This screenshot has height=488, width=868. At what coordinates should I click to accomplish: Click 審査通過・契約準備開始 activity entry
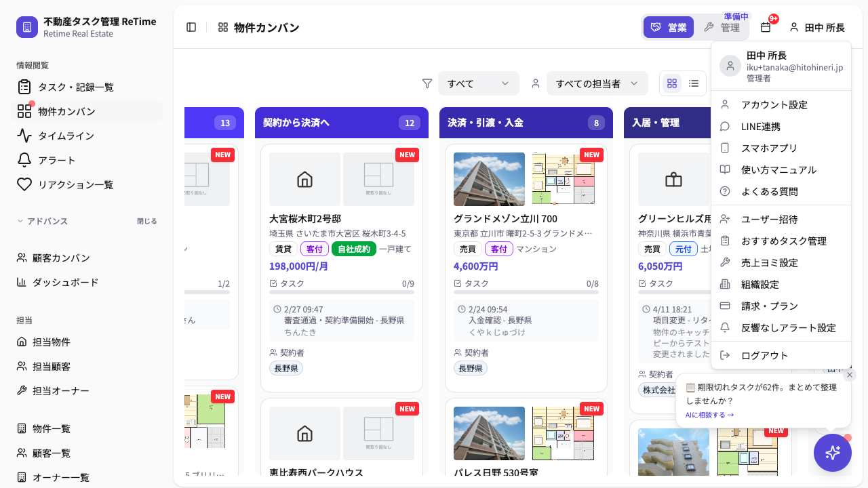342,321
